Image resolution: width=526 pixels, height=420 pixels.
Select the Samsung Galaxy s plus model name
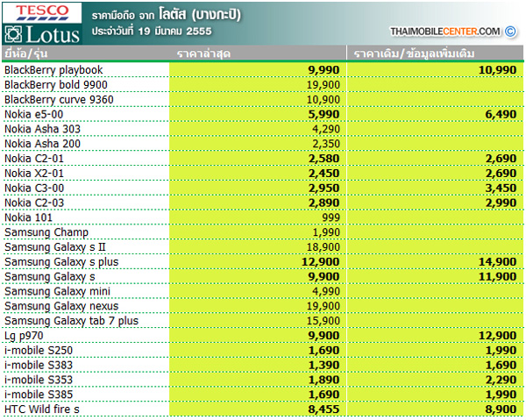(x=61, y=262)
